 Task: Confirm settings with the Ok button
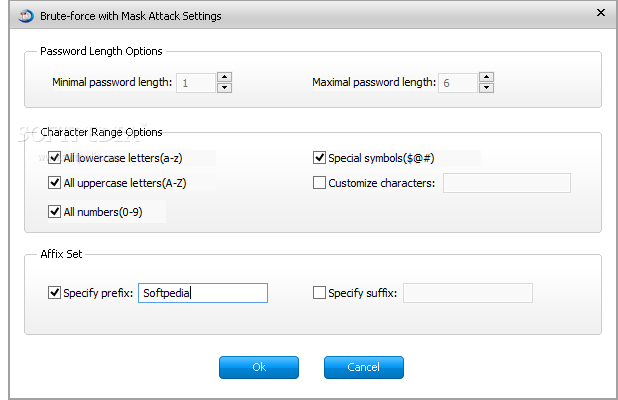click(259, 367)
